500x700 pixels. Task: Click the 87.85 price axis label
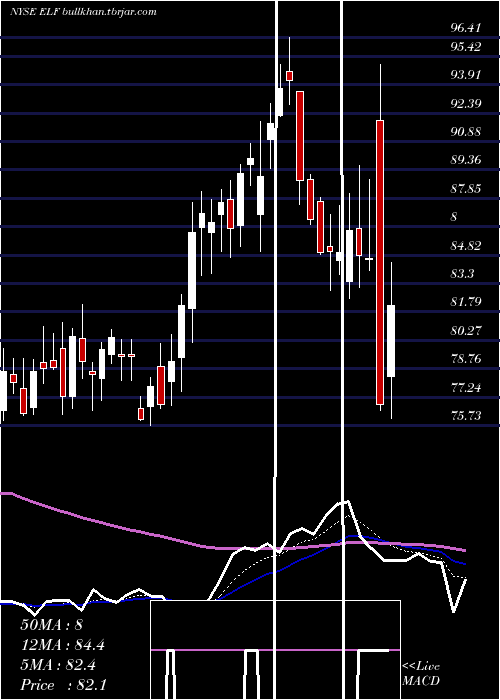466,188
